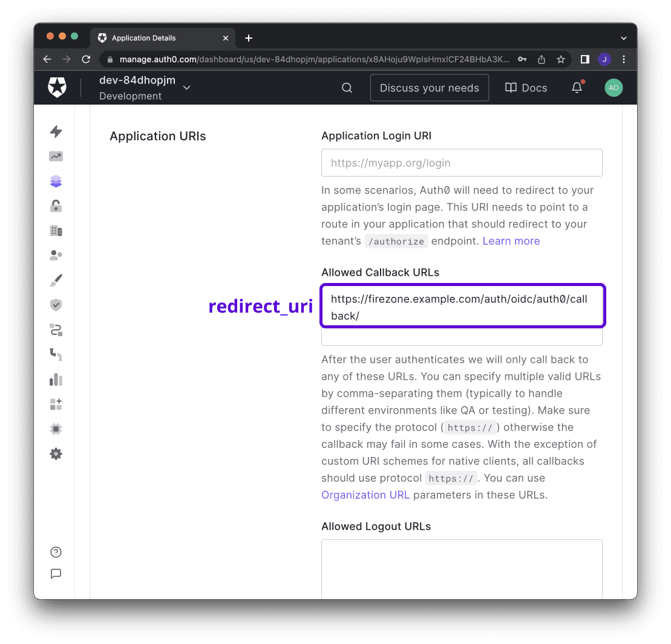The width and height of the screenshot is (671, 644).
Task: Open the help question mark icon
Action: tap(56, 552)
